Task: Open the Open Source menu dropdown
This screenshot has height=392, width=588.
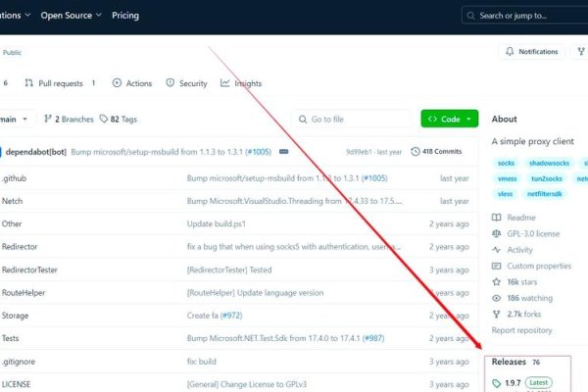Action: coord(69,16)
